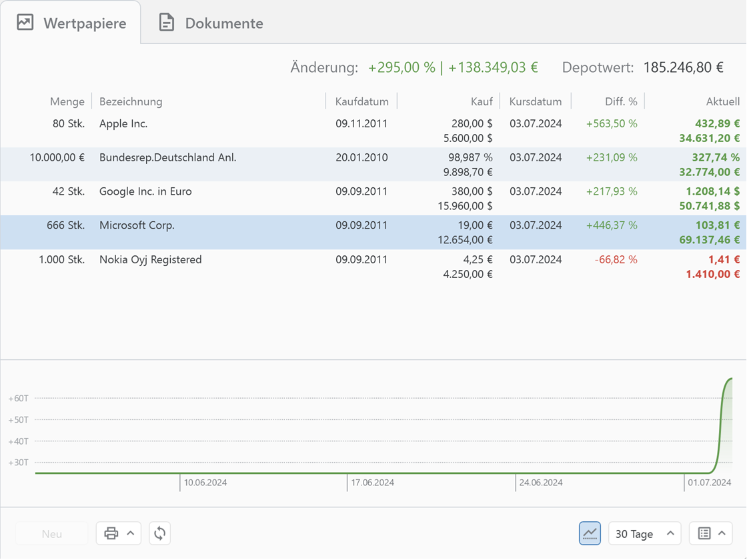Expand the list view options chevron

[x=722, y=533]
